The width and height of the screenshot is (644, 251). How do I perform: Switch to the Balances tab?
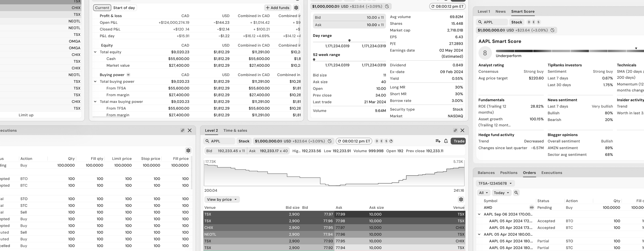[486, 173]
